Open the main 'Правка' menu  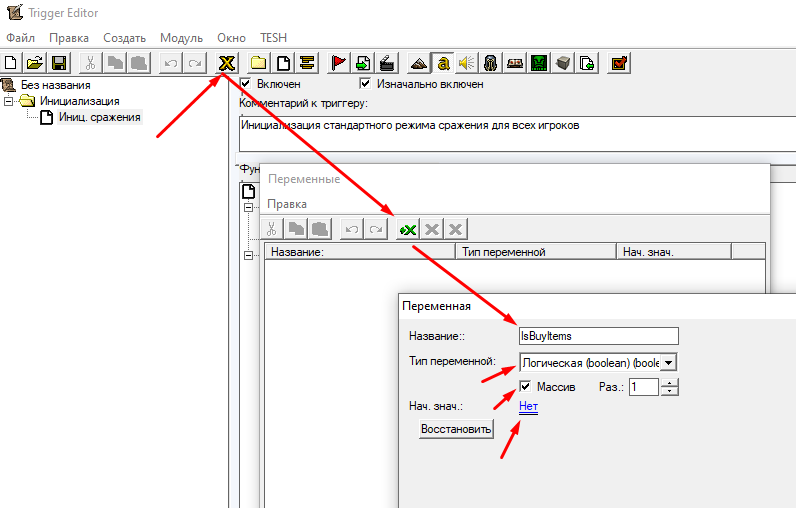pos(69,38)
